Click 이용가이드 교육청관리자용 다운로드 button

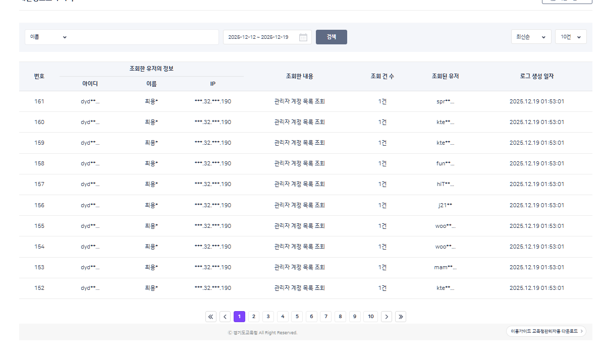[x=546, y=331]
